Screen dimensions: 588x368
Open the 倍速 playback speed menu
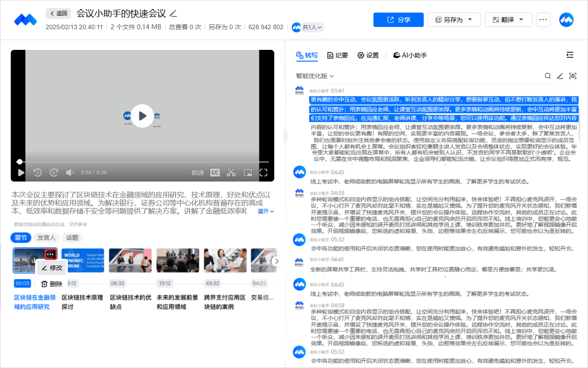[198, 173]
